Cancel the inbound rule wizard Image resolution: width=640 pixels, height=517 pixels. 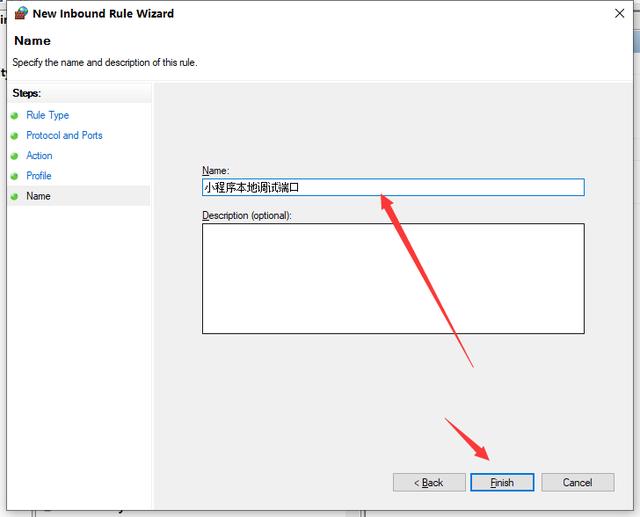tap(577, 482)
